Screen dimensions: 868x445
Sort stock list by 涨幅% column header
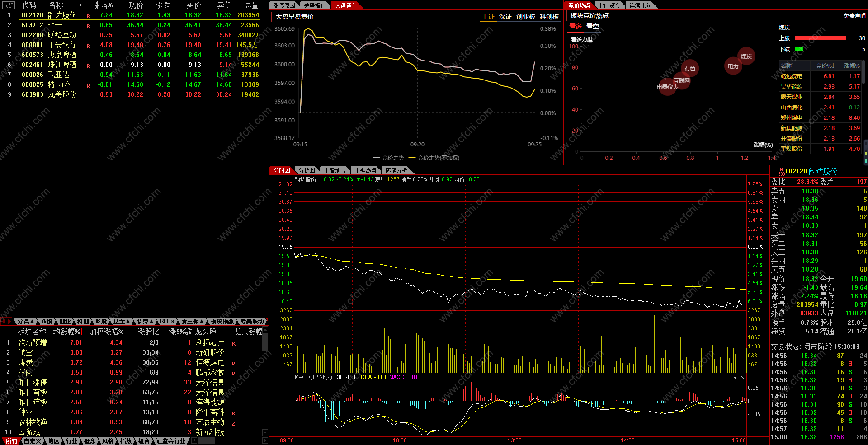pos(103,5)
